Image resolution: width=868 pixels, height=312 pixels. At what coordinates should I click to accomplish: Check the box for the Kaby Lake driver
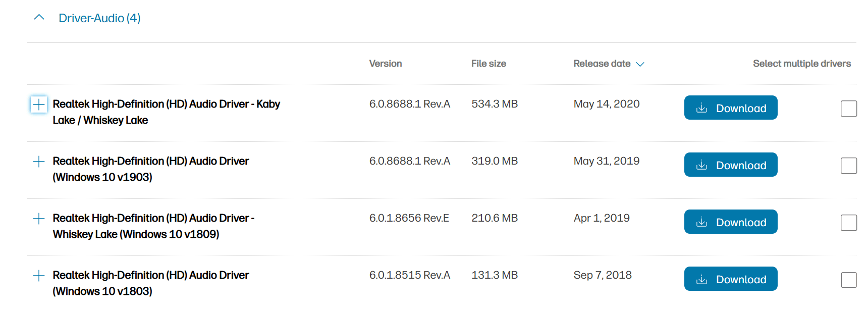click(x=848, y=109)
